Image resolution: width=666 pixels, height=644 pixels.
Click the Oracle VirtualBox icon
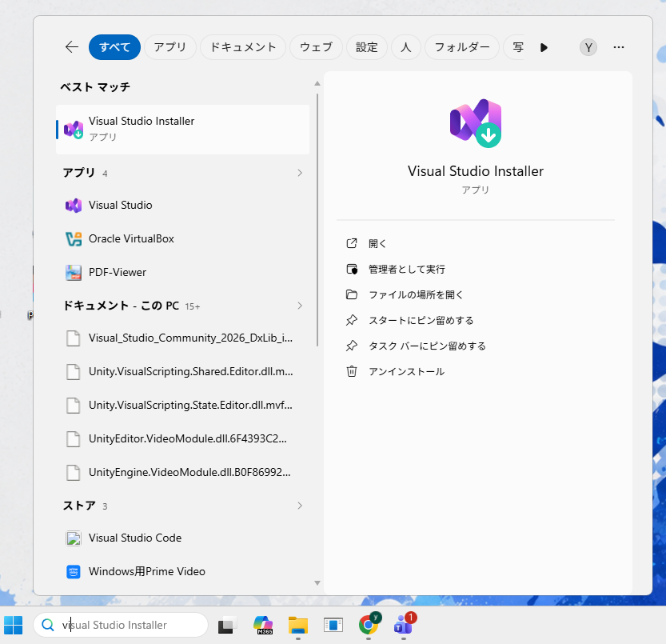tap(74, 239)
